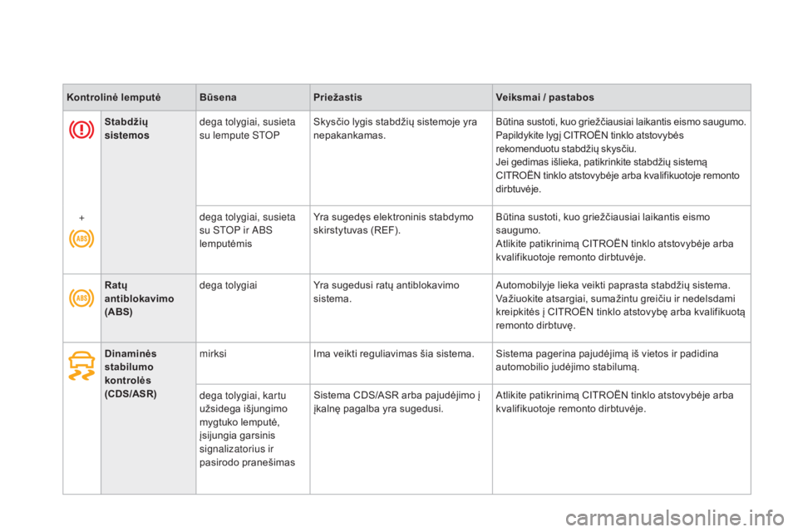Image resolution: width=798 pixels, height=532 pixels.
Task: Click the carmanualsonline.info watermark link
Action: coord(675,518)
